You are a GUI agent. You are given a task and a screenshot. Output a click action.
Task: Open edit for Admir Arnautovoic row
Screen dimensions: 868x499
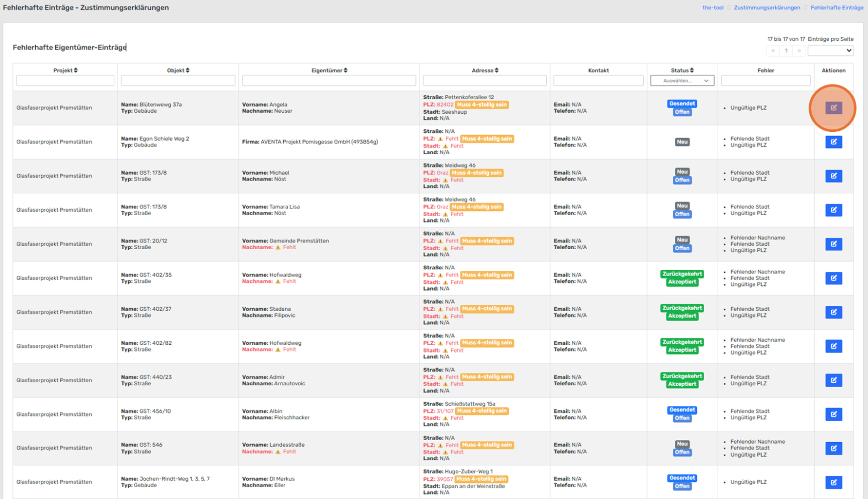833,381
